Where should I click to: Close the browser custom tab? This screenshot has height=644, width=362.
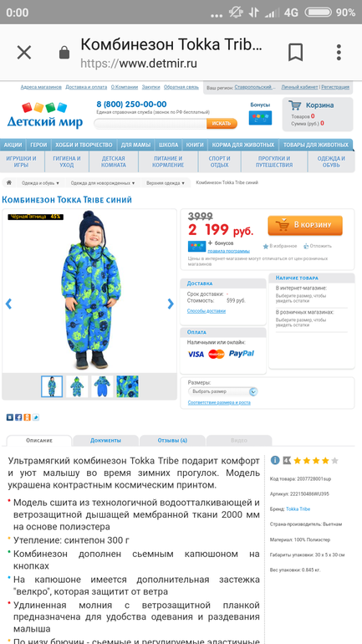[24, 53]
